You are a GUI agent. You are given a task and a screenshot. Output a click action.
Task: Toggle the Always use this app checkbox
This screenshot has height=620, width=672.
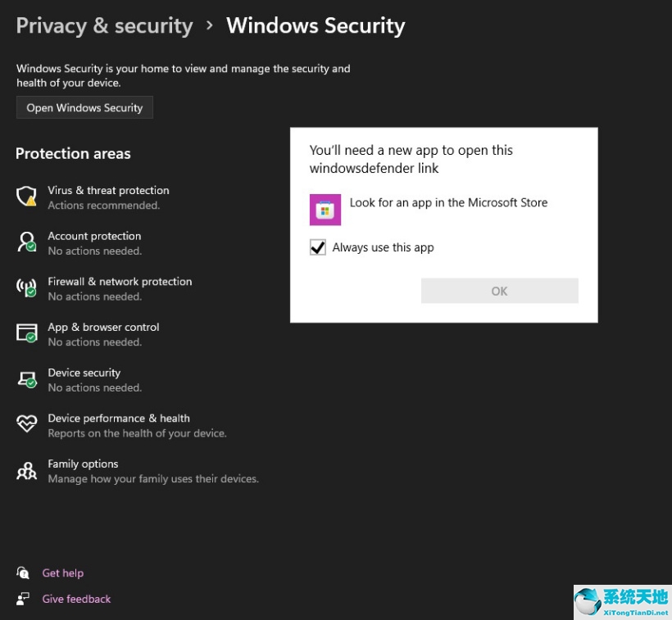coord(318,247)
